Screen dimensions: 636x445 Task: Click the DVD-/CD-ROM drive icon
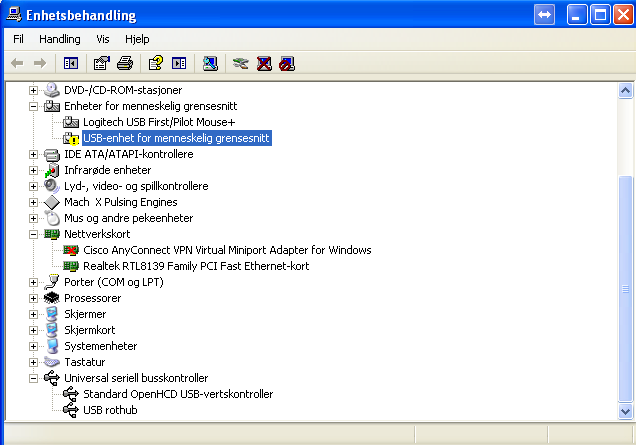point(52,90)
